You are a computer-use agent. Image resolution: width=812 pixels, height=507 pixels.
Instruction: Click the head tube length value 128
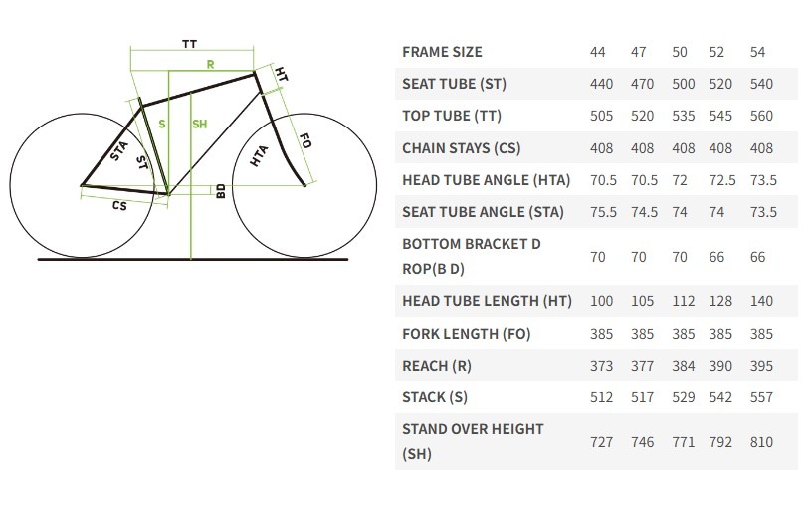pyautogui.click(x=720, y=301)
